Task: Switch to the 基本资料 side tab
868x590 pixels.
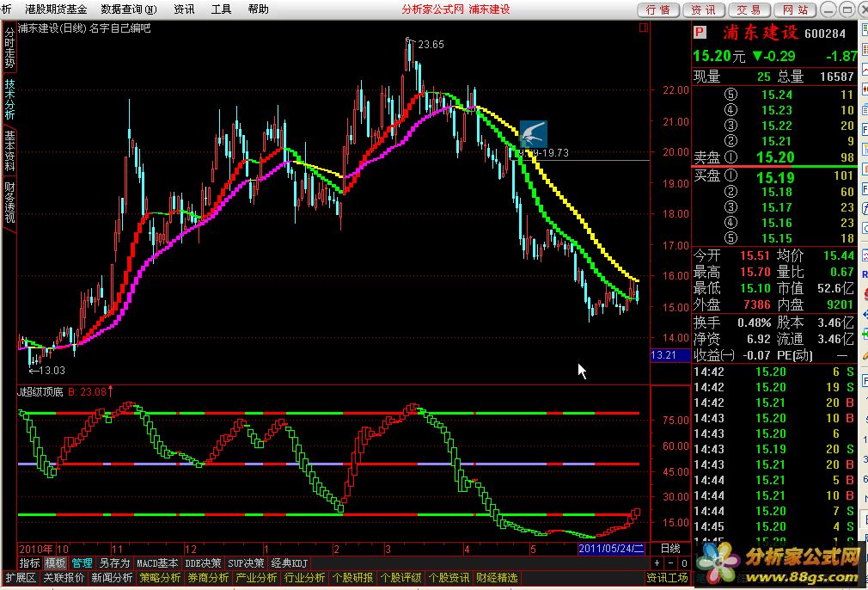Action: pos(9,151)
